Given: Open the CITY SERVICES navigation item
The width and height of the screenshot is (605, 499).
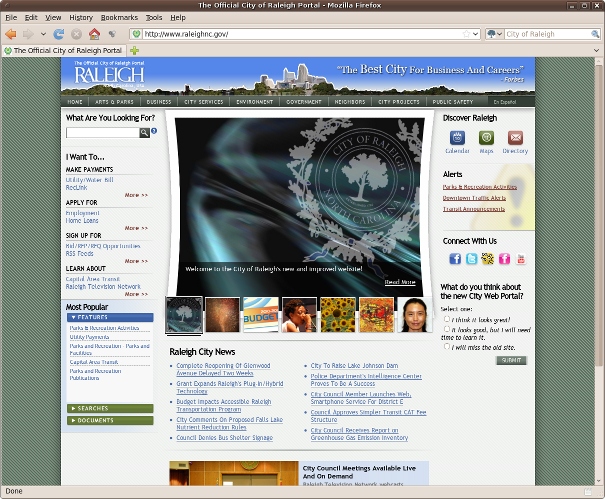Looking at the screenshot, I should 204,102.
